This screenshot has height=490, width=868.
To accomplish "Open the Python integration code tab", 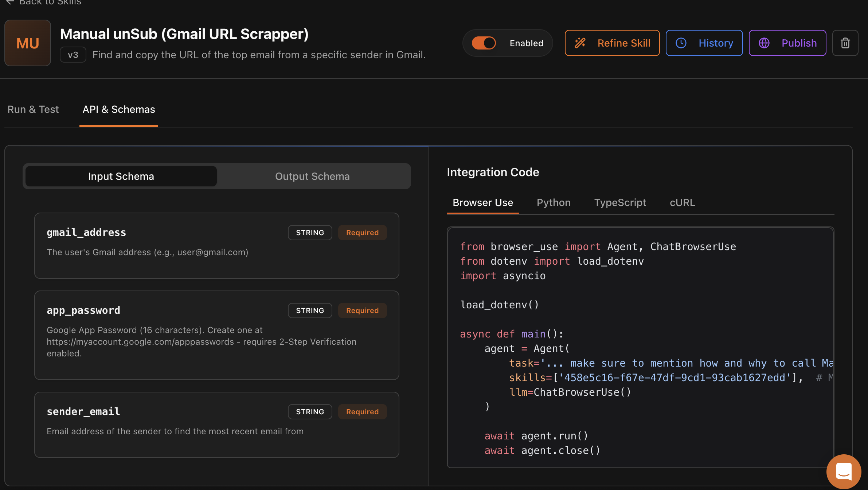I will coord(554,202).
